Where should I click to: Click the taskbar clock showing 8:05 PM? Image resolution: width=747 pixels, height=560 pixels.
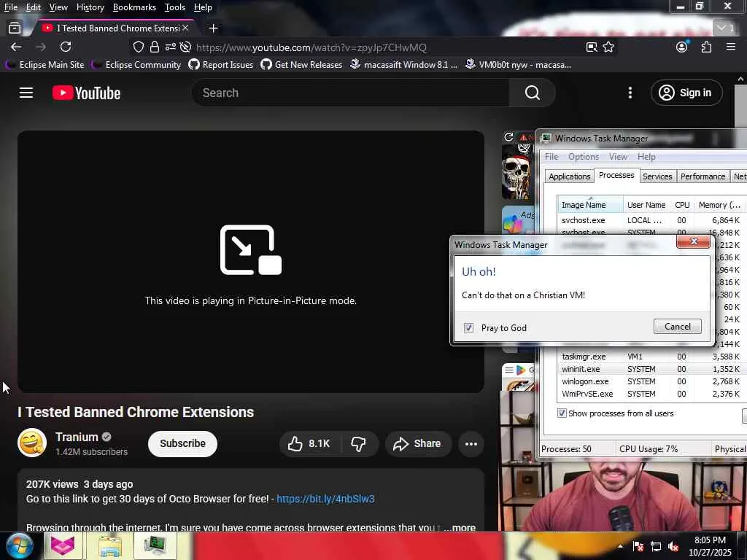click(x=710, y=546)
